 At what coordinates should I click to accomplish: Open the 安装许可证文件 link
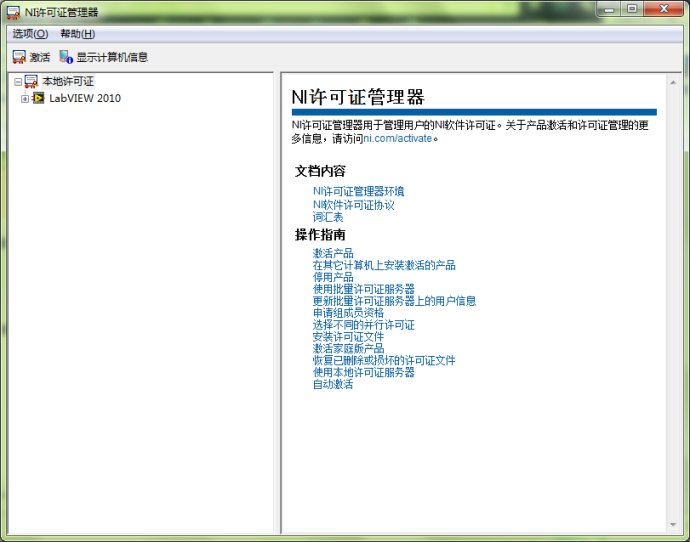click(x=349, y=337)
